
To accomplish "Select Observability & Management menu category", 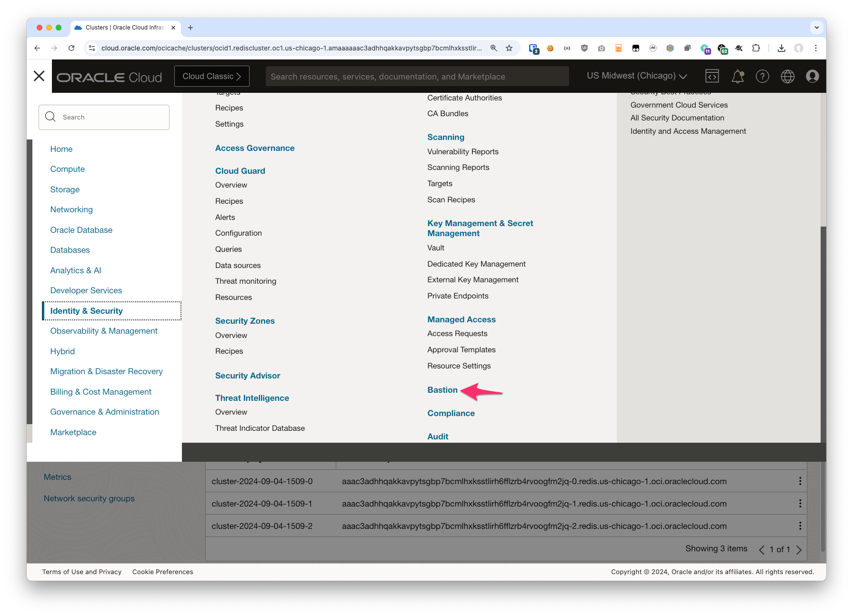I will [104, 331].
